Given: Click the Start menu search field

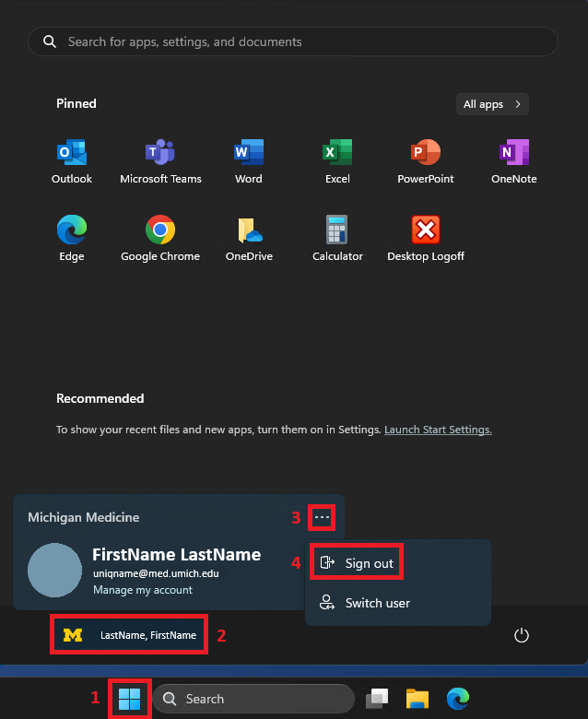Looking at the screenshot, I should [293, 41].
